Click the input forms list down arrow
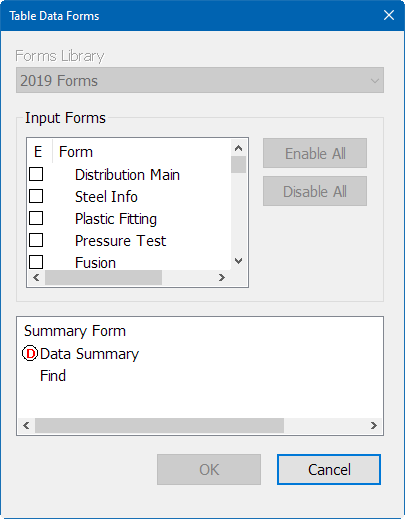 [x=238, y=261]
